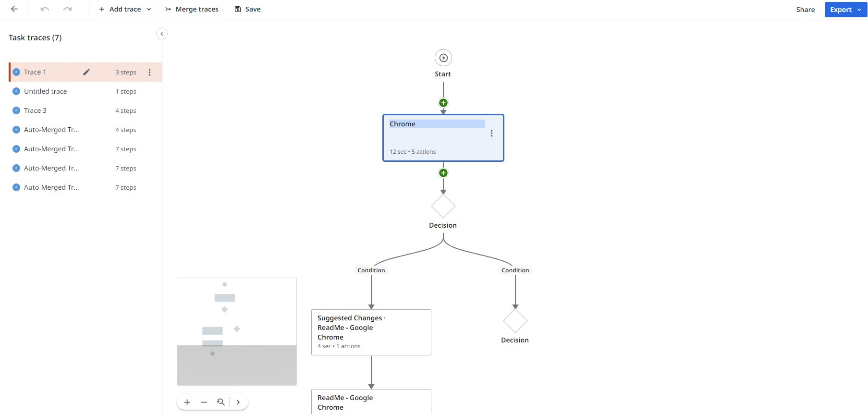Screen dimensions: 868x414
Task: Click '12 sec • 5 actions' text
Action: [x=413, y=152]
